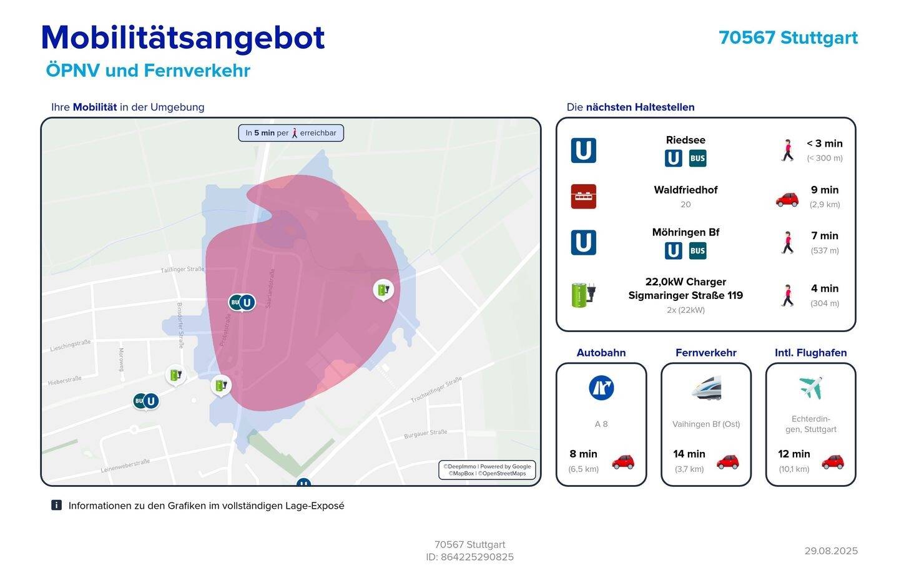Click the red tram icon beside Waldfriedhof
899x588 pixels.
pyautogui.click(x=583, y=197)
